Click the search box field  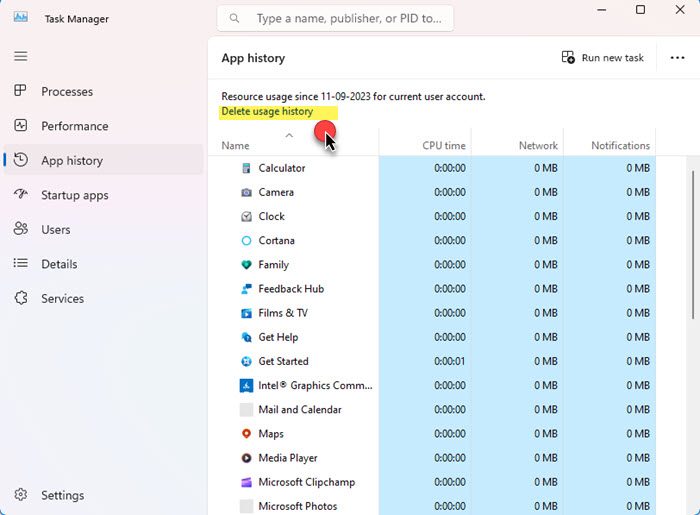click(x=335, y=18)
